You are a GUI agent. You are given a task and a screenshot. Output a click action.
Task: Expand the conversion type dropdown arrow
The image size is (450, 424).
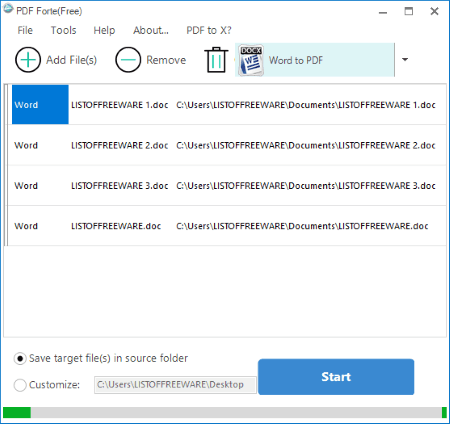coord(405,60)
